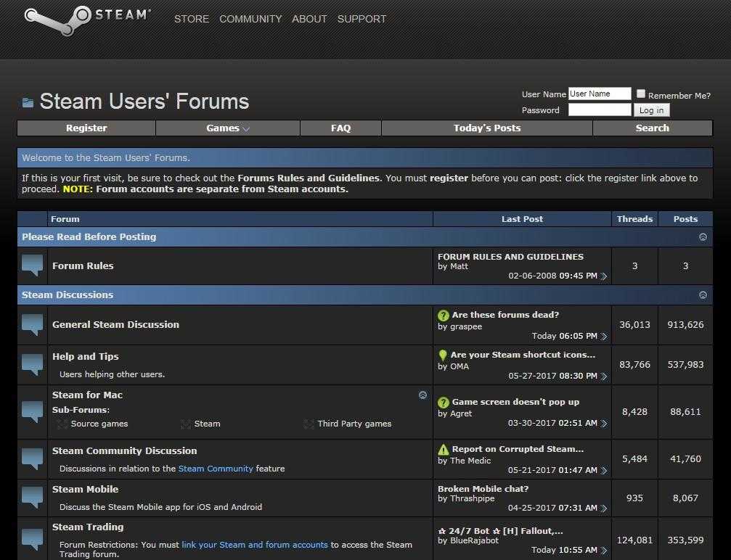Click the green question icon beside 'Are these forums dead?'

click(x=444, y=316)
